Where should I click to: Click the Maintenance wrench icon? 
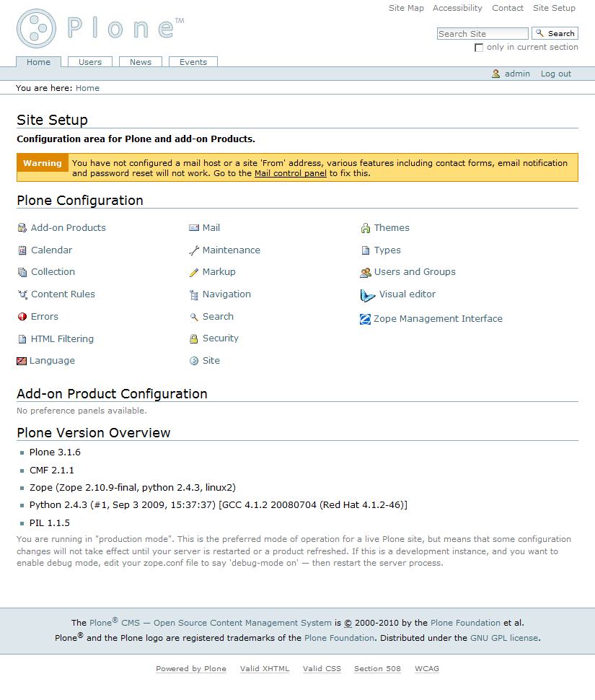pos(194,250)
